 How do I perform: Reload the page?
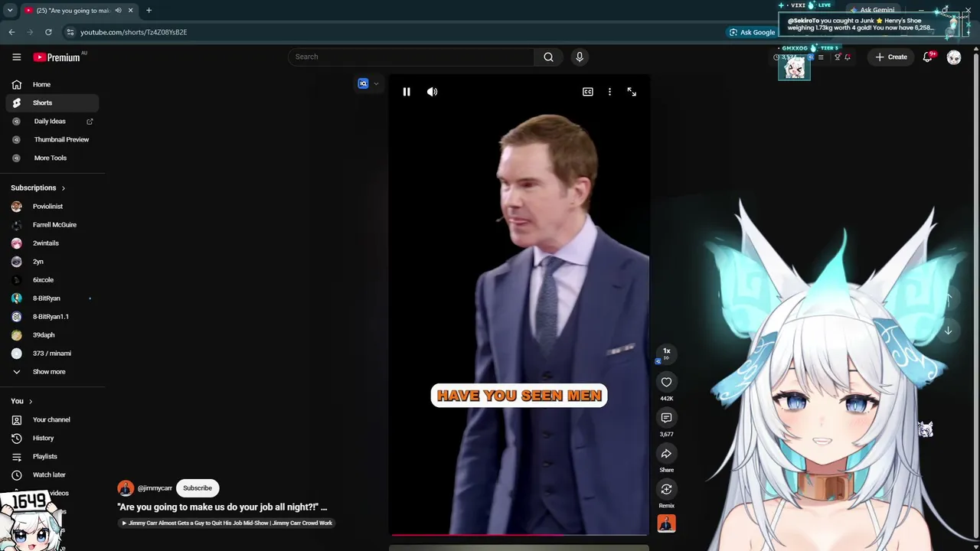pyautogui.click(x=48, y=32)
